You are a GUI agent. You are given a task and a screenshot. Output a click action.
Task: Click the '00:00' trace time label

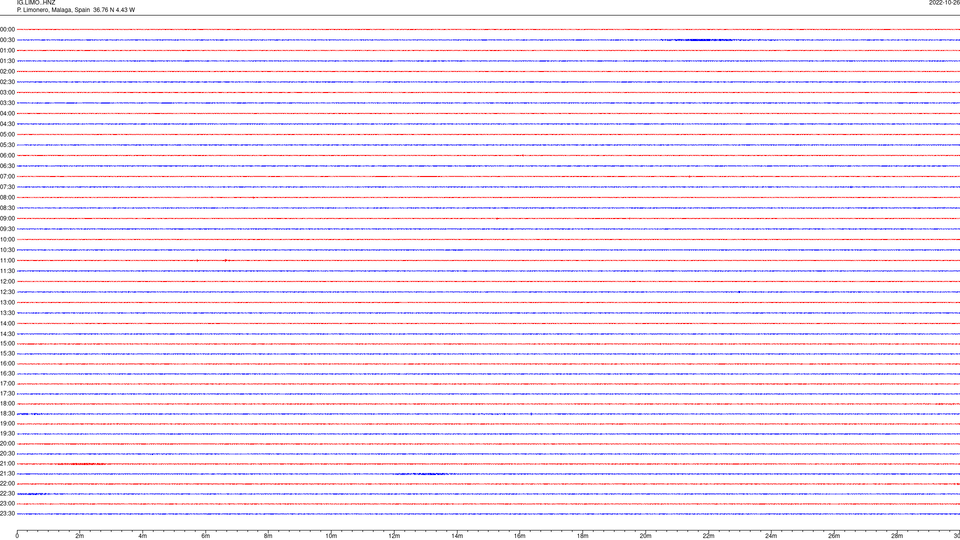(x=7, y=29)
